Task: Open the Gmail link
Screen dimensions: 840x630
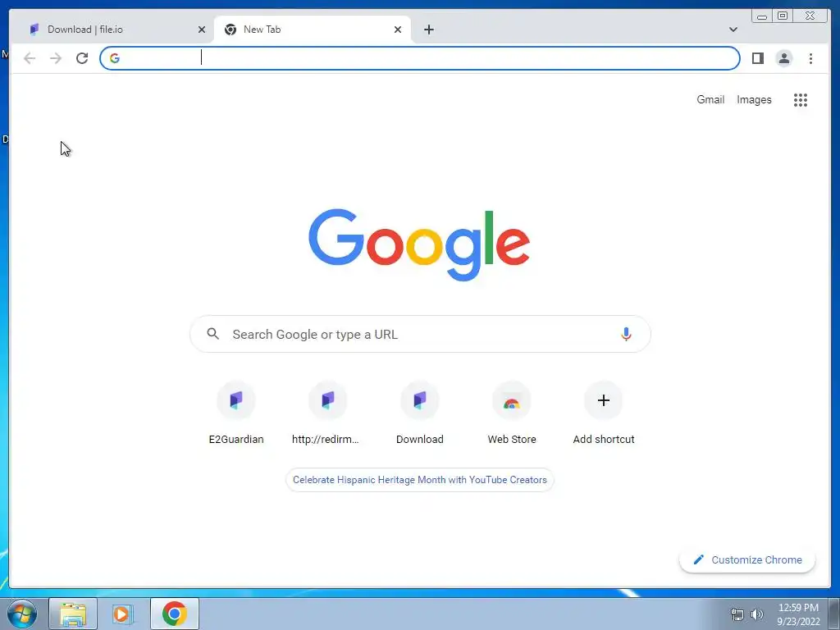Action: [710, 99]
